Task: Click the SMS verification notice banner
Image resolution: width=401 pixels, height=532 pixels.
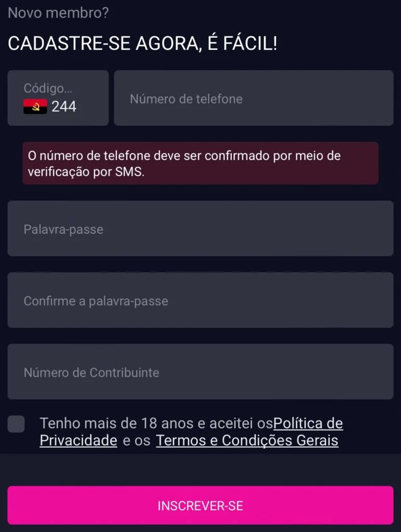Action: pyautogui.click(x=200, y=163)
